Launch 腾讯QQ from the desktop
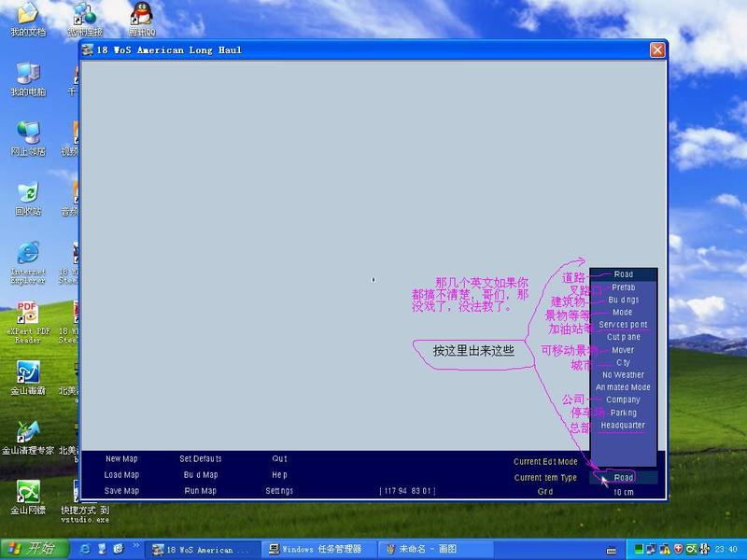Image resolution: width=747 pixels, height=560 pixels. coord(142,19)
